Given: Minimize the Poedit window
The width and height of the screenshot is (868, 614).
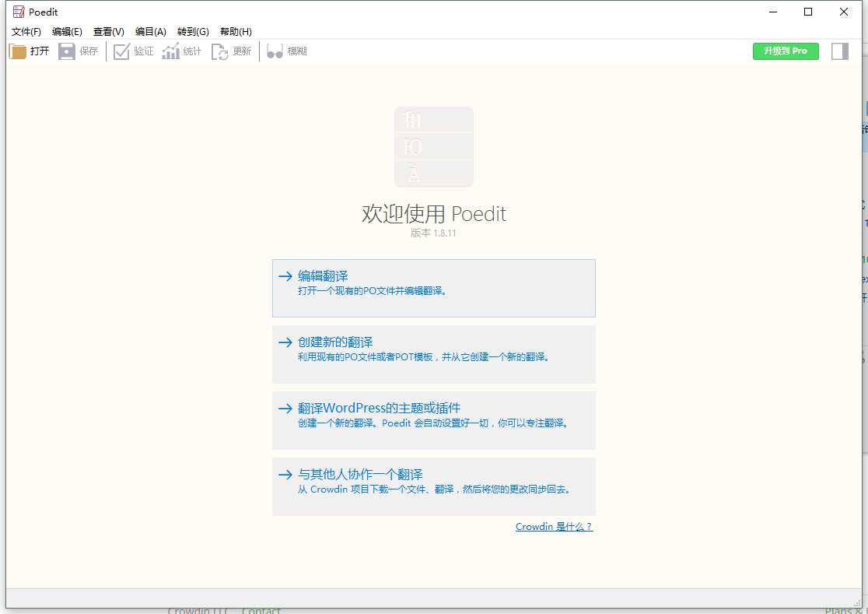Looking at the screenshot, I should click(773, 12).
